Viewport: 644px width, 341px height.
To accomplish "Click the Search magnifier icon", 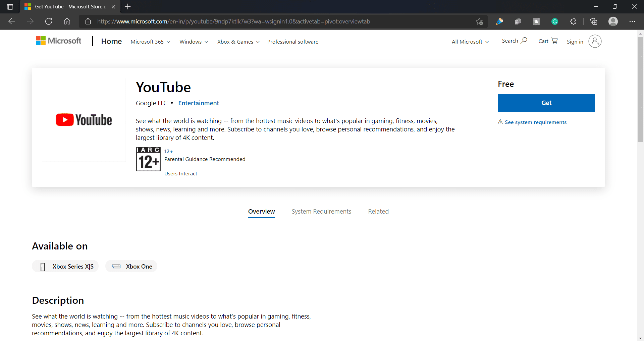I will pos(524,41).
